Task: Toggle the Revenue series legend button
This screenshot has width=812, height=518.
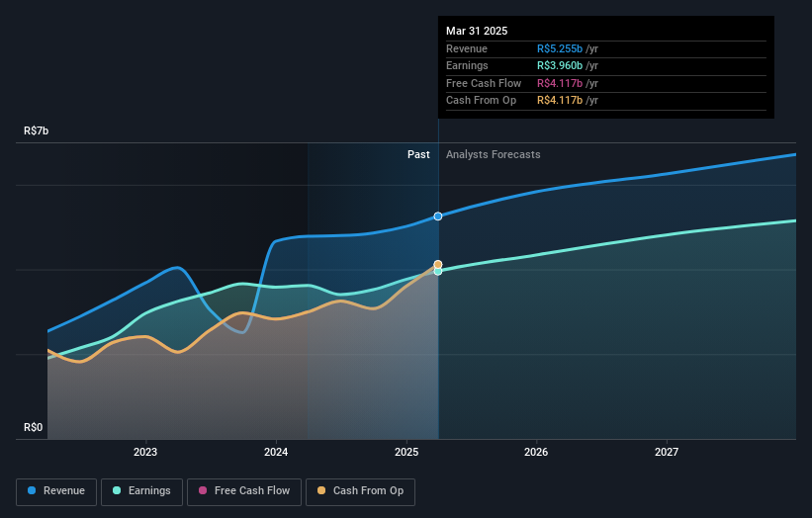Action: [x=56, y=491]
